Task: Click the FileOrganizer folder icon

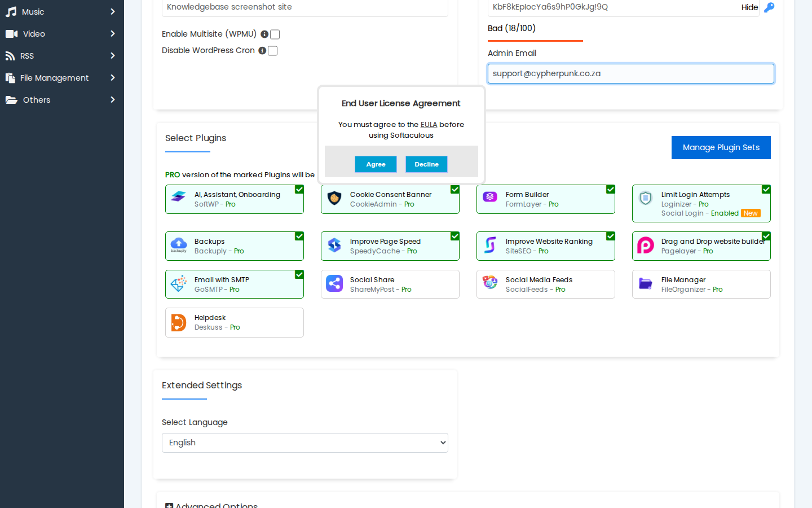Action: 646,283
